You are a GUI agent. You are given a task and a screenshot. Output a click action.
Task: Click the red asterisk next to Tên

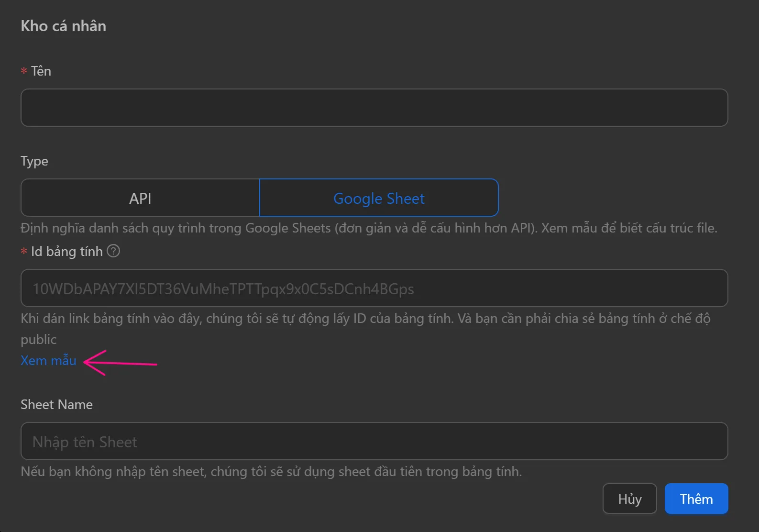pyautogui.click(x=24, y=71)
